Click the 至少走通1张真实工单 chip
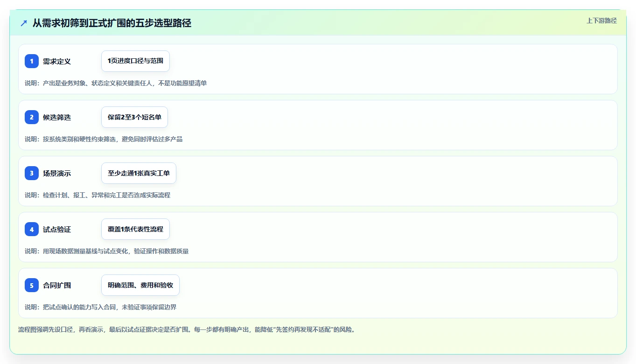Screen dimensions: 636x364 click(x=139, y=173)
